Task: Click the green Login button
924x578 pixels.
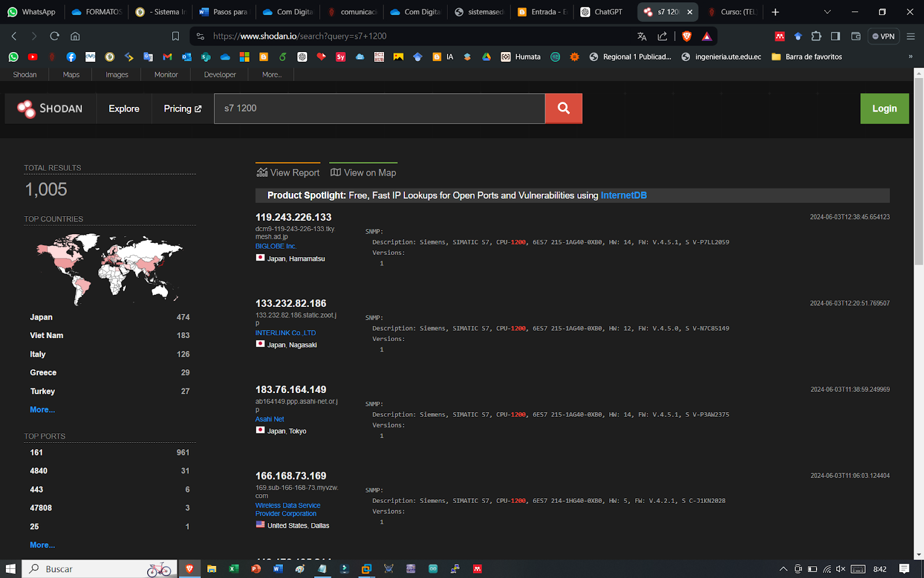Action: (884, 109)
